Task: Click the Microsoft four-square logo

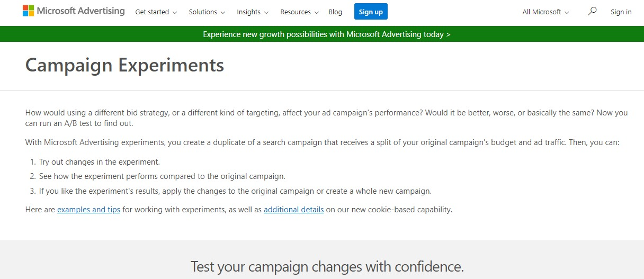Action: point(28,11)
